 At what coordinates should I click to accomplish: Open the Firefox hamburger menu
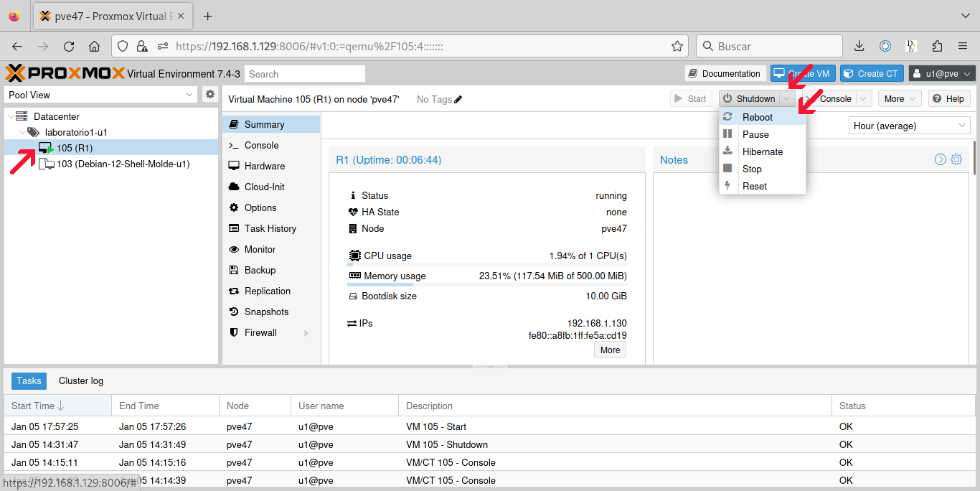coord(963,46)
